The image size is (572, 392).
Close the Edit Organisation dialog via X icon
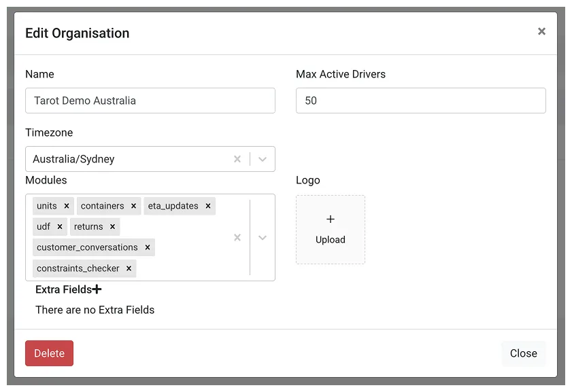coord(541,31)
